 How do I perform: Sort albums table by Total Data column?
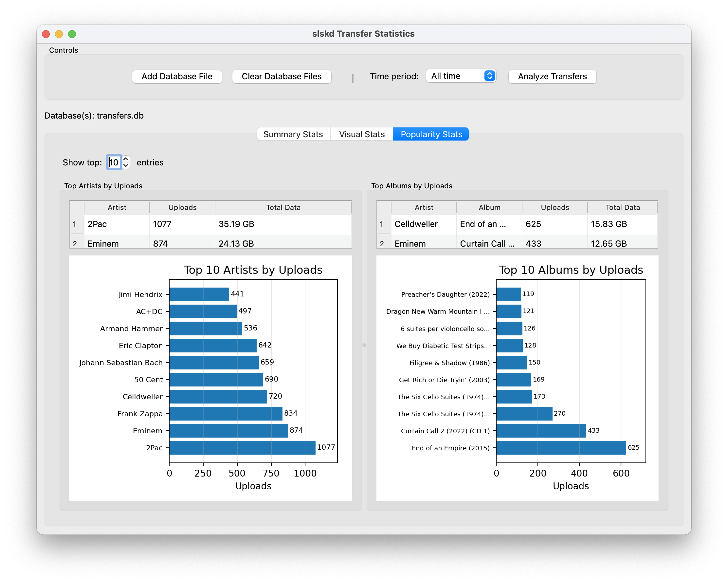622,207
